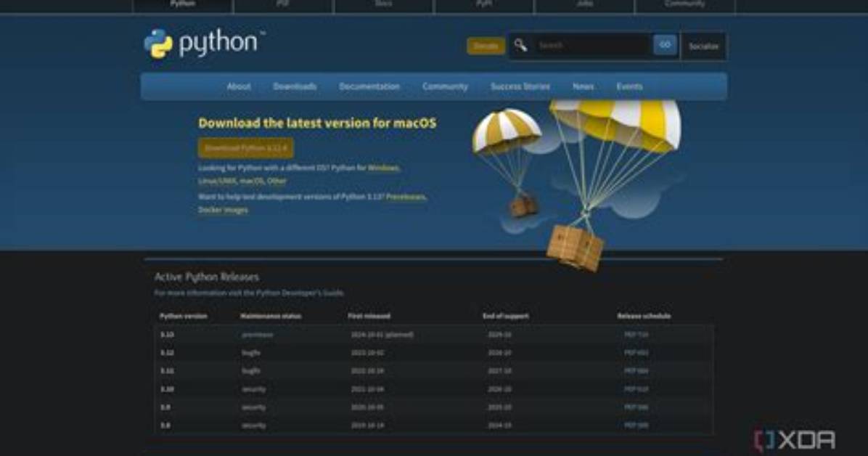Click version cell '3.12' in releases table
This screenshot has height=456, width=868.
(x=167, y=352)
